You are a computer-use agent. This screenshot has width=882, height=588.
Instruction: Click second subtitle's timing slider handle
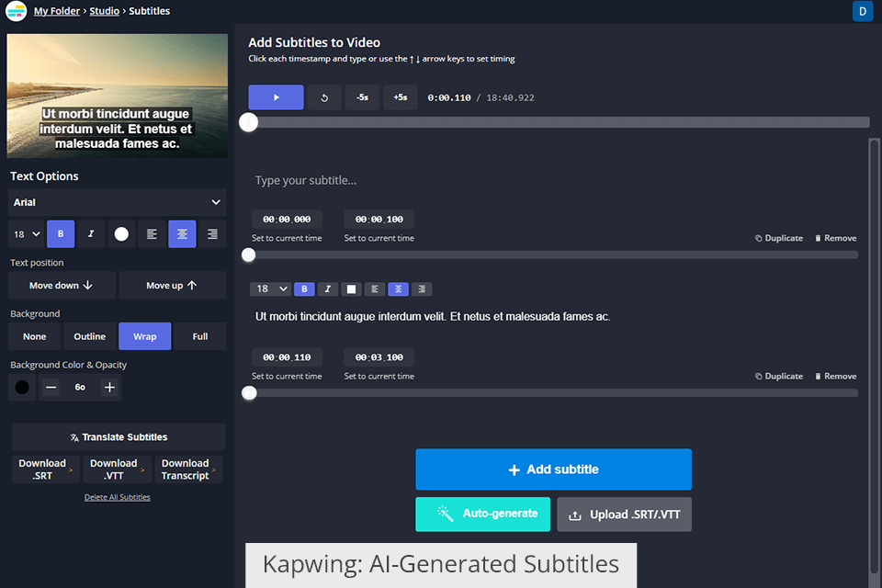pyautogui.click(x=249, y=392)
